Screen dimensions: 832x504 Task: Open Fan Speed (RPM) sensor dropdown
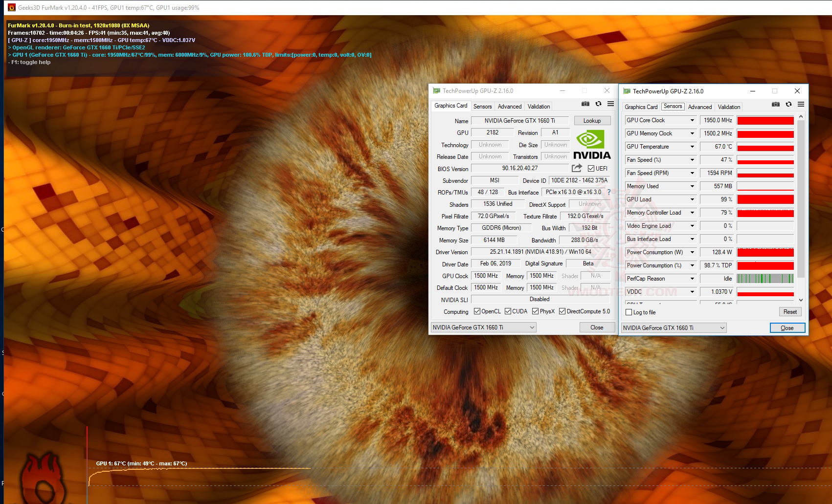click(692, 173)
